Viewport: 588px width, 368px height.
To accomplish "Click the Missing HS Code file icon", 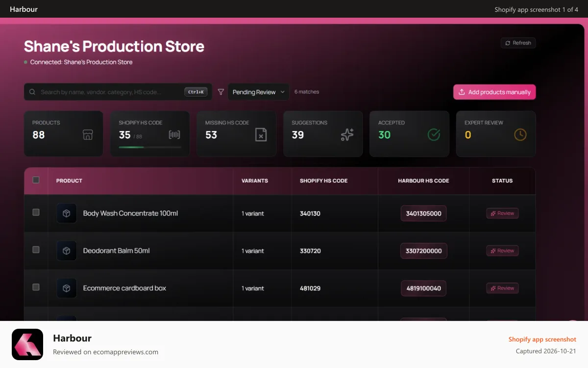I will tap(261, 135).
